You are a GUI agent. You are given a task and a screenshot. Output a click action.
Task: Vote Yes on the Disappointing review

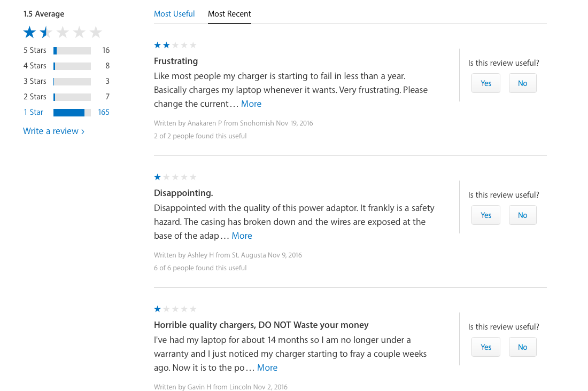(x=485, y=215)
